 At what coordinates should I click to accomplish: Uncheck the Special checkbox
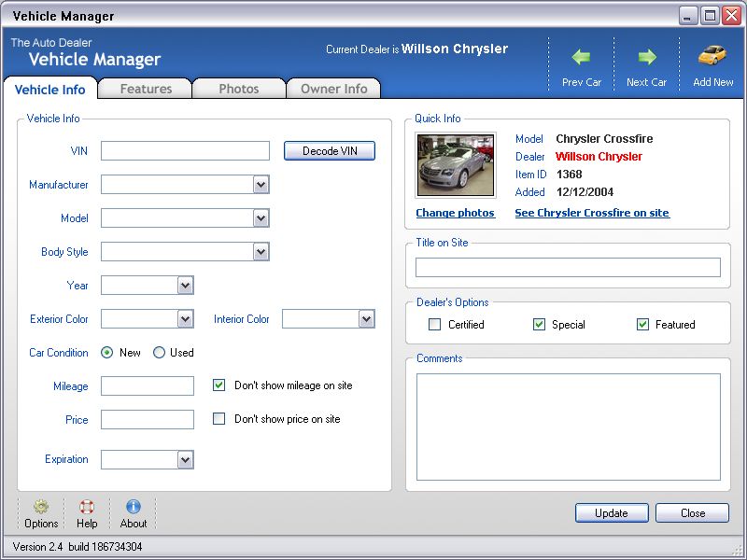[539, 325]
